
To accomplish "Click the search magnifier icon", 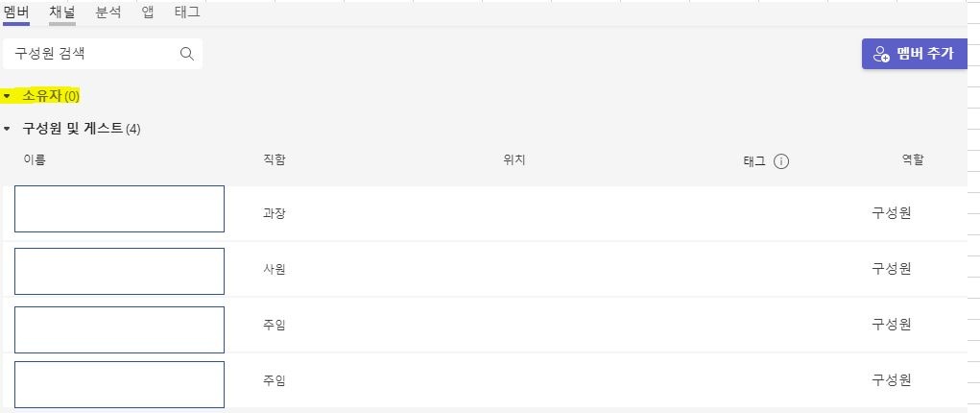I will 187,54.
